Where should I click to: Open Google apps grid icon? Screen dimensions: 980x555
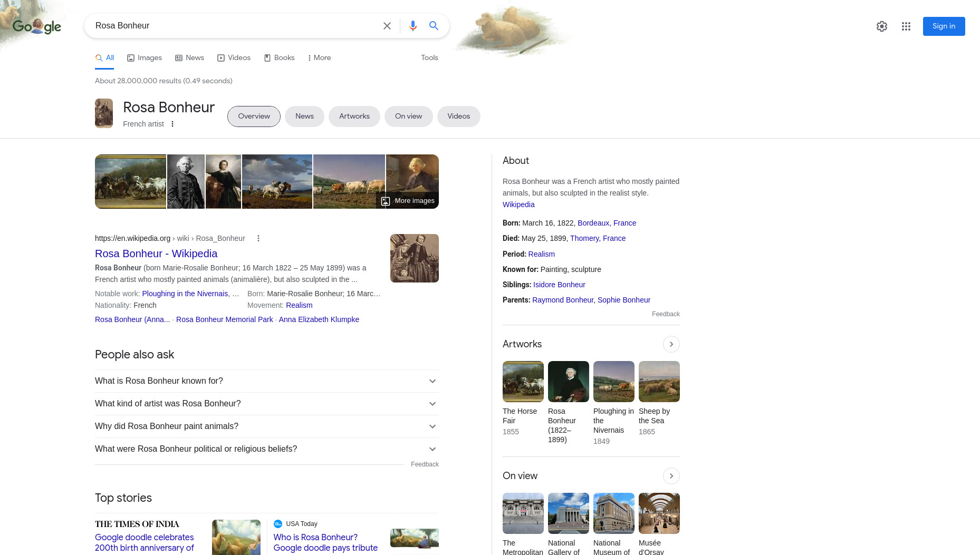[x=906, y=26]
